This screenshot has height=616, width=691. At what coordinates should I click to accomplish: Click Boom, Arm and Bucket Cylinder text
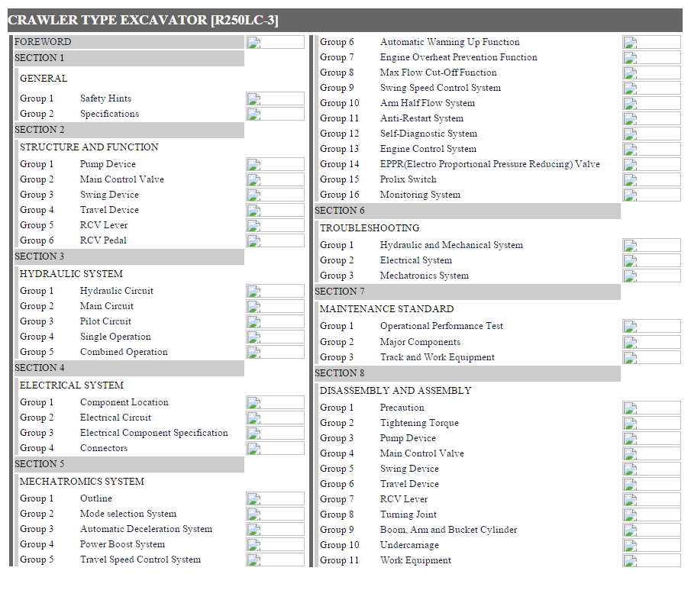click(449, 530)
